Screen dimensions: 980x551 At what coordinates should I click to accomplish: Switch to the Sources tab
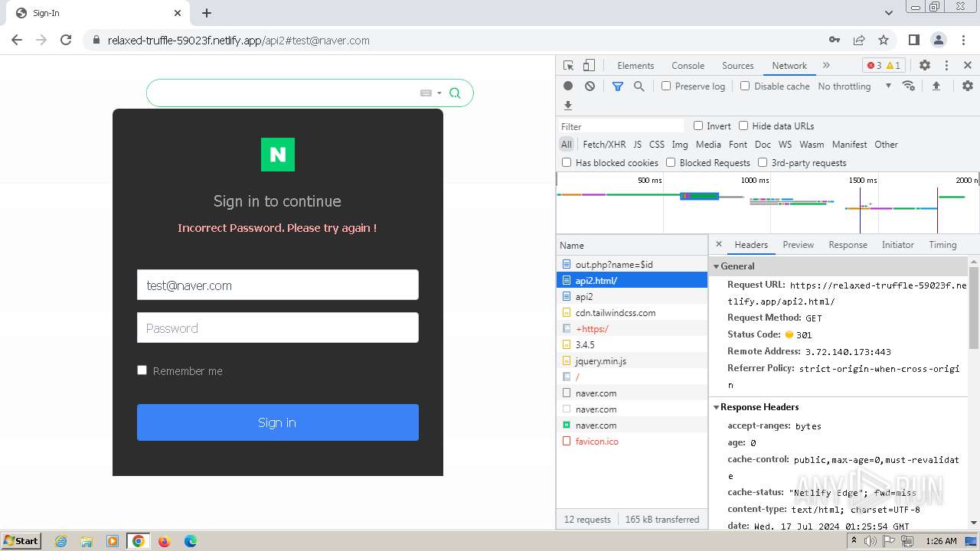737,65
